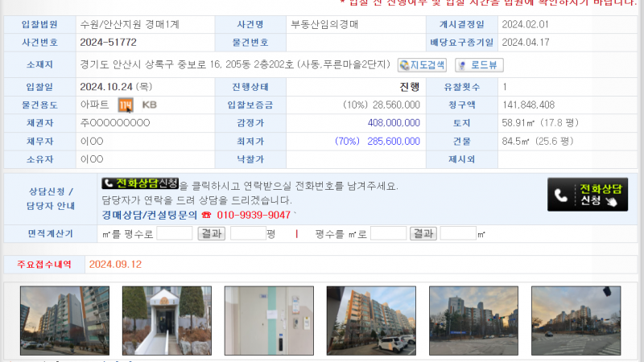Click the red telephone icon before 010-9939-9047
The width and height of the screenshot is (644, 362).
(206, 215)
